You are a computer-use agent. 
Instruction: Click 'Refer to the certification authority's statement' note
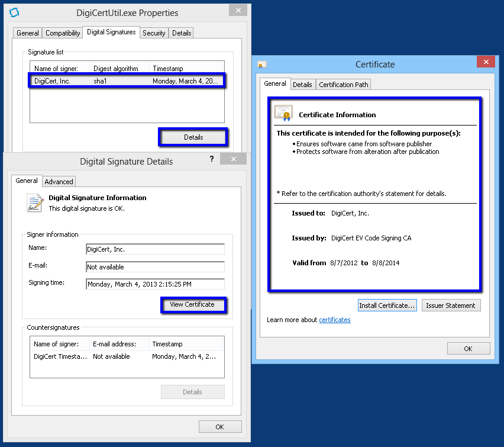click(361, 194)
